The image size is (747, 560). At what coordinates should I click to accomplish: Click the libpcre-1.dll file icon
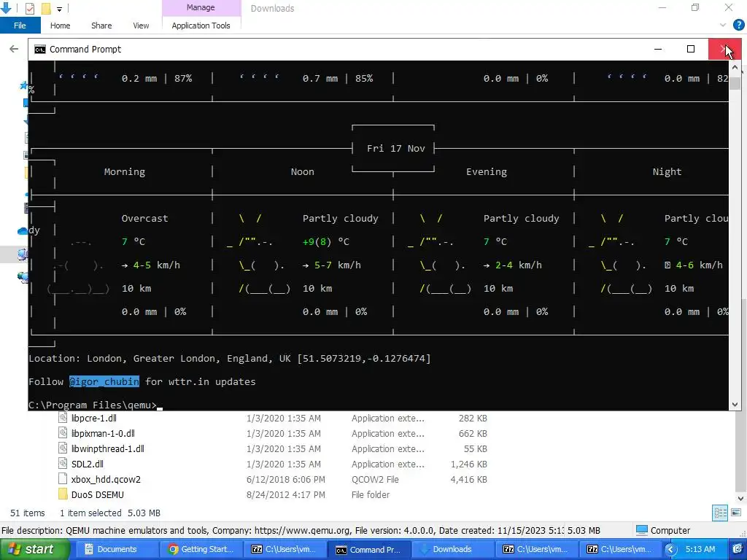[63, 418]
